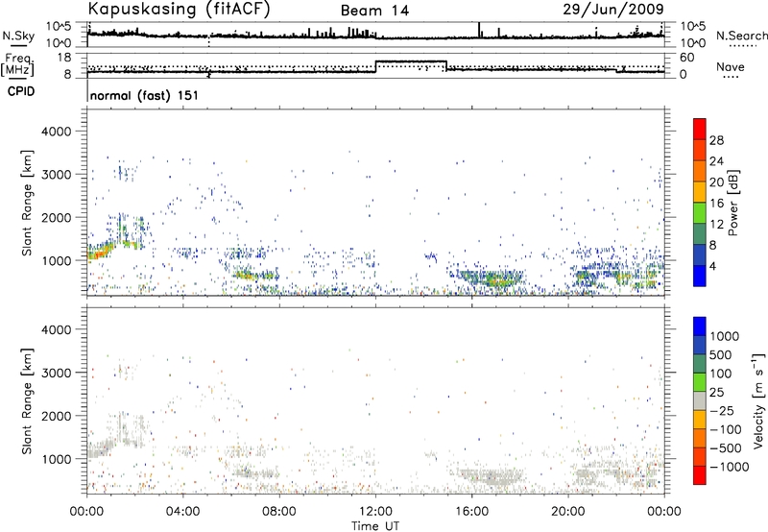The width and height of the screenshot is (768, 532).
Task: Click the 'Kapuskasing (fitACF)' plot title
Action: tap(179, 9)
